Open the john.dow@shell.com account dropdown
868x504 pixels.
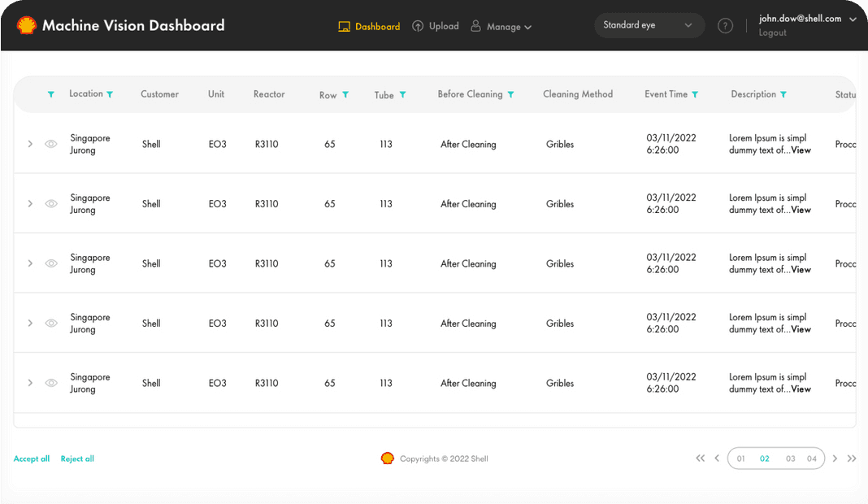[801, 19]
